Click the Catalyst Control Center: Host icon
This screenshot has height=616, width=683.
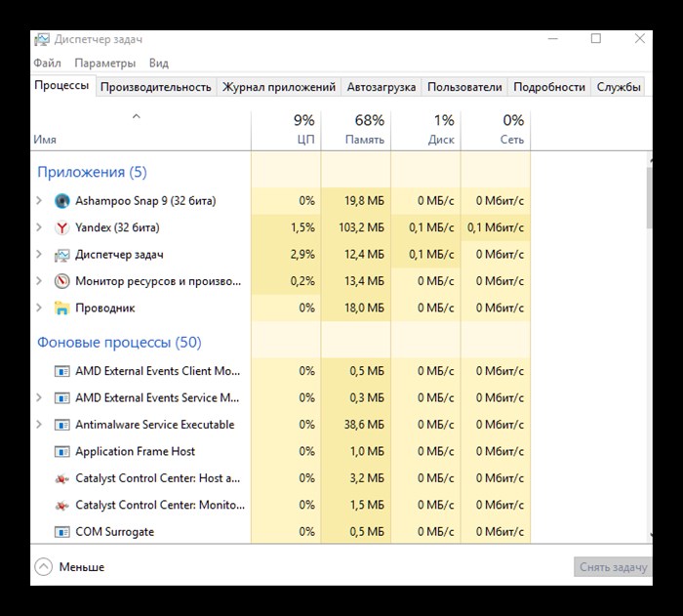pos(61,478)
